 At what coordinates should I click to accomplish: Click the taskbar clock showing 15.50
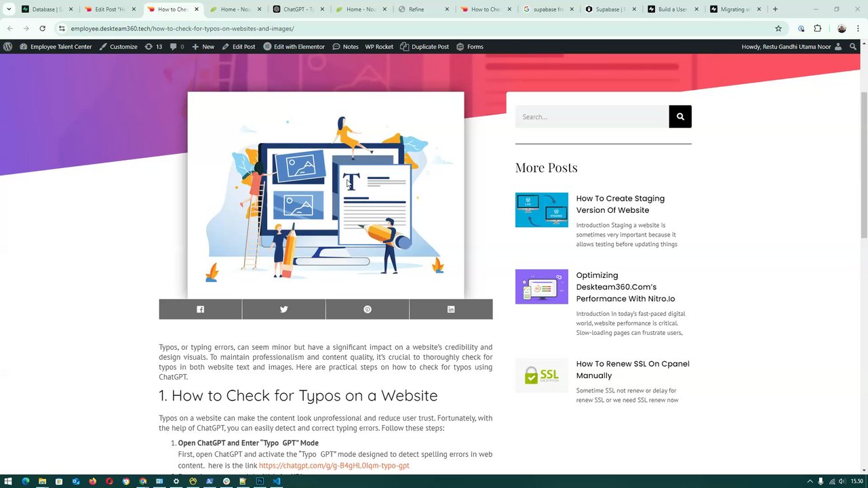click(857, 481)
